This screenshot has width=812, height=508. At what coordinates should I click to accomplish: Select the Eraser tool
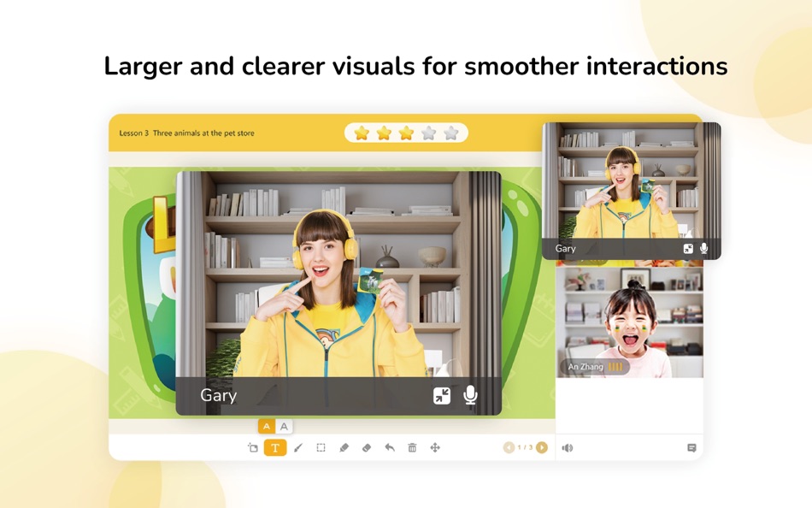tap(367, 448)
